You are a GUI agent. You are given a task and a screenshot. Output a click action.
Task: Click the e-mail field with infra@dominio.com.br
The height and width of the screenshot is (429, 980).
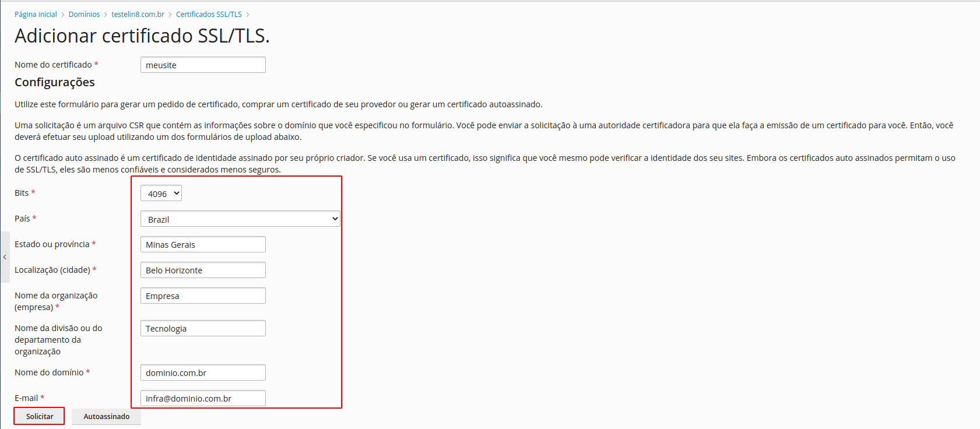coord(203,399)
